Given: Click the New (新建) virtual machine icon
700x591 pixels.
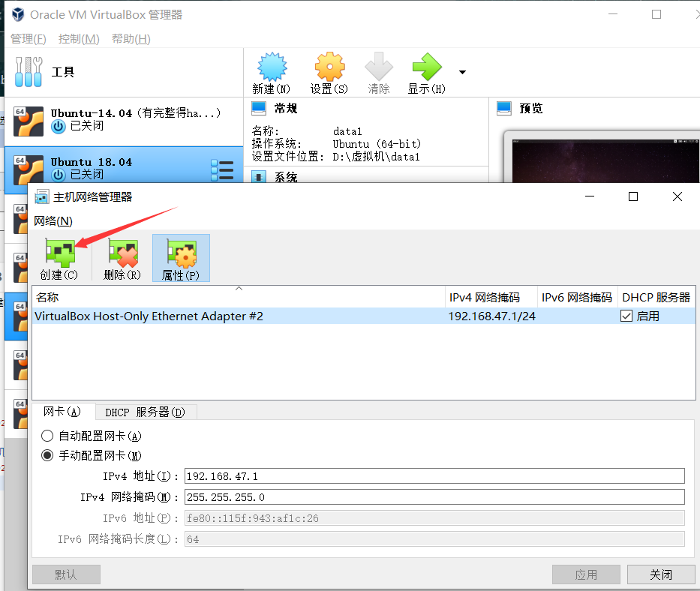Looking at the screenshot, I should click(272, 67).
